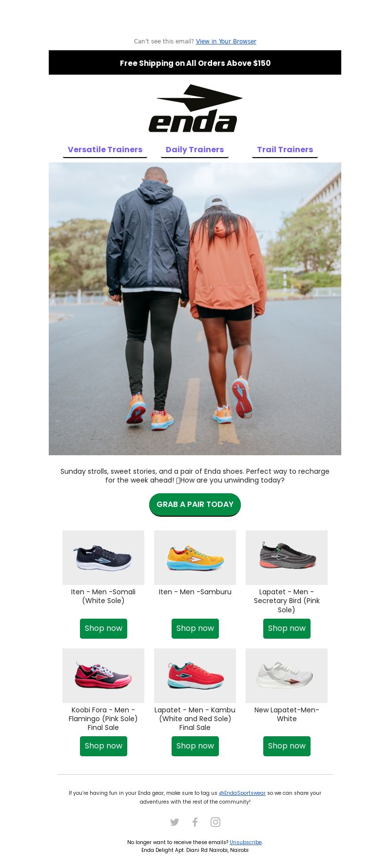Open View in Your Browser link

coord(226,41)
